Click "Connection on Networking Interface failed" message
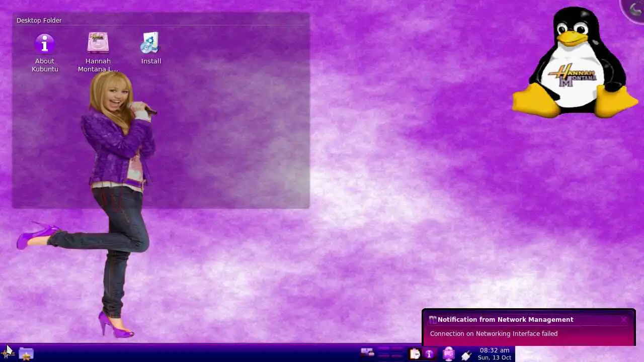The image size is (644, 362). [494, 333]
